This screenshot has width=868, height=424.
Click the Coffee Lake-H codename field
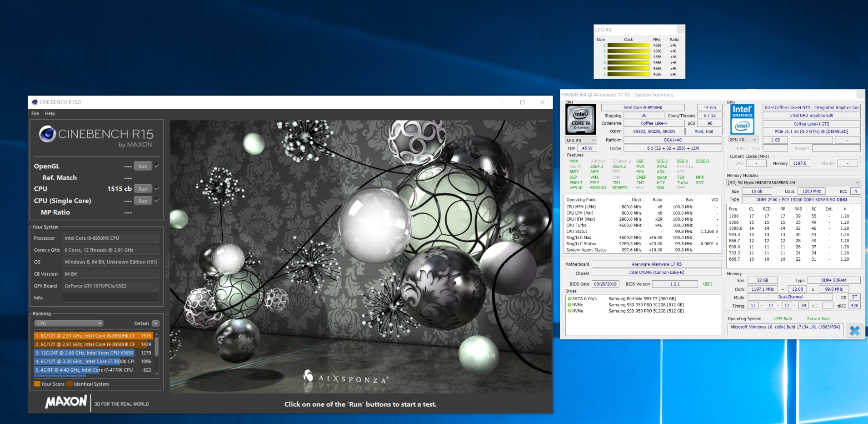[x=653, y=123]
